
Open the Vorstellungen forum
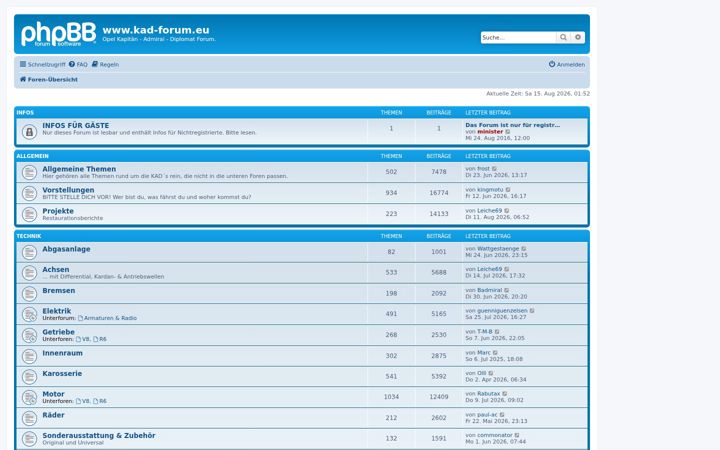[x=68, y=190]
